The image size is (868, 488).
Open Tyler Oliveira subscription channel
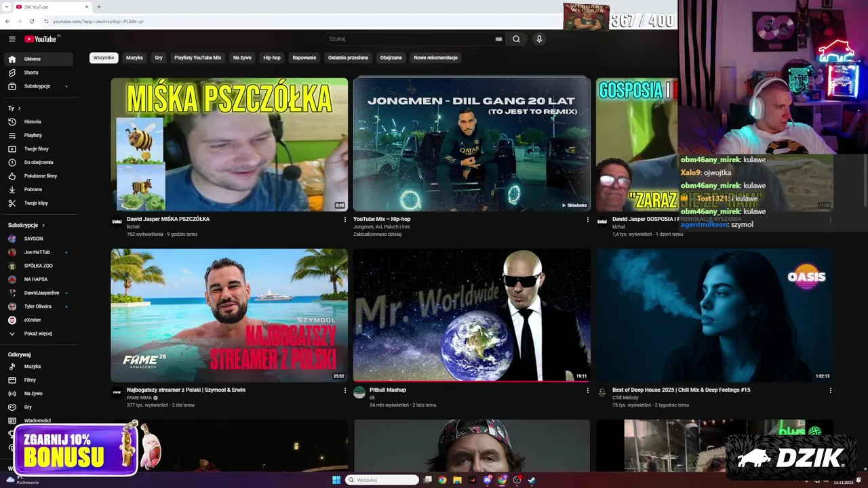click(38, 306)
